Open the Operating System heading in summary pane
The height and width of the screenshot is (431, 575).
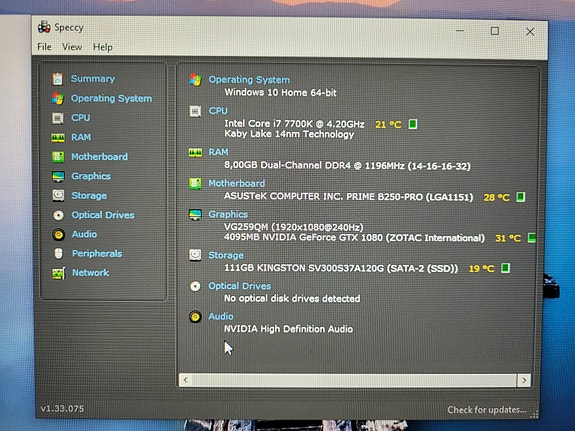(249, 80)
